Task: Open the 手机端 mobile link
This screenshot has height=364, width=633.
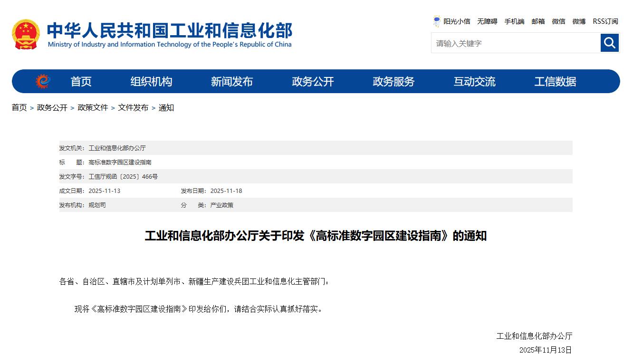Action: [514, 21]
